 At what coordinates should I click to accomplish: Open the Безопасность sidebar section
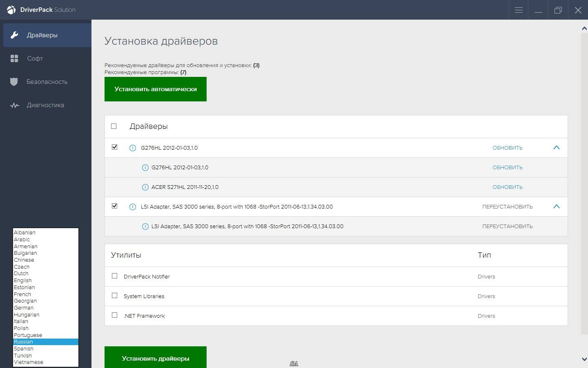(46, 82)
